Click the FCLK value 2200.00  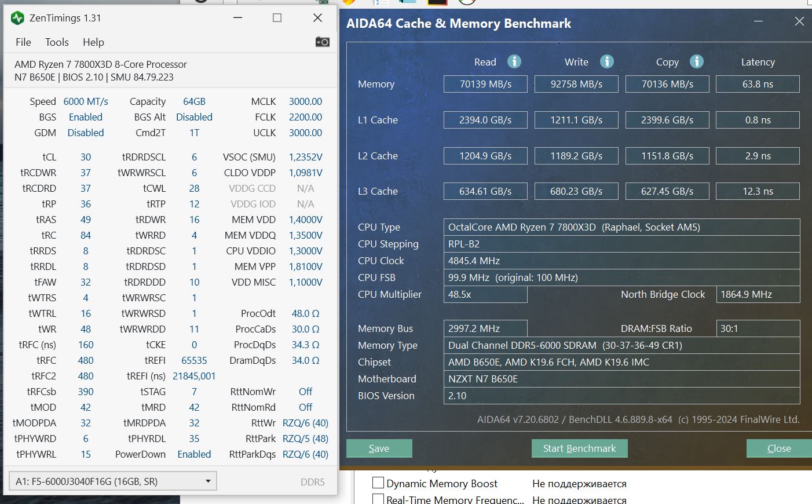[305, 117]
